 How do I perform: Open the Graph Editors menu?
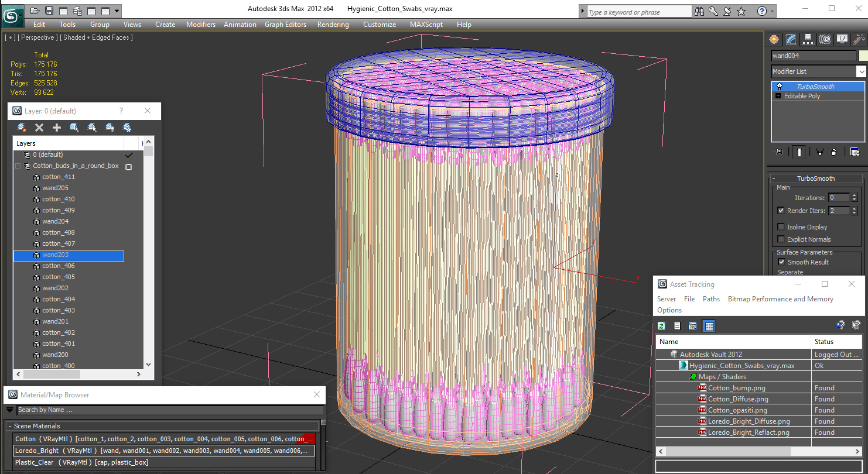[x=285, y=25]
